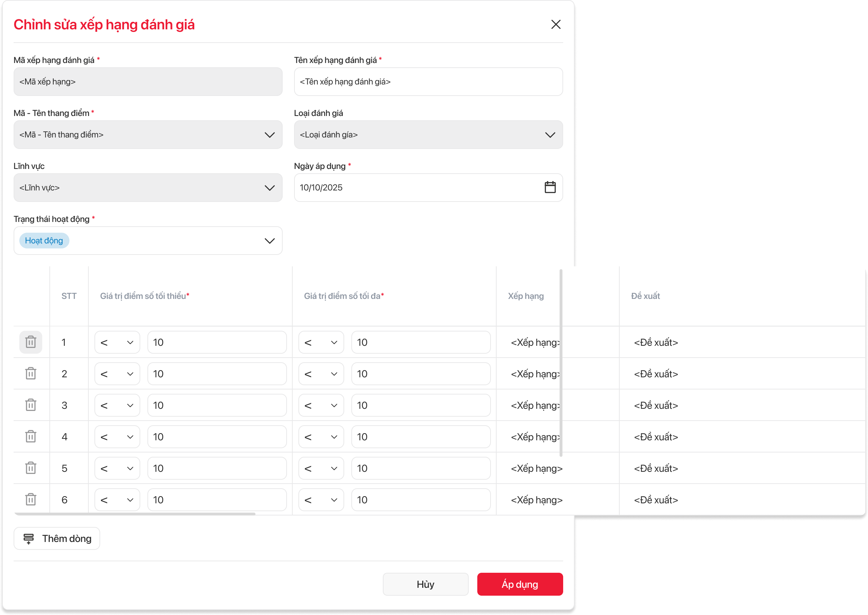The height and width of the screenshot is (615, 868).
Task: Open Trạng thái hoạt động dropdown
Action: (x=269, y=241)
